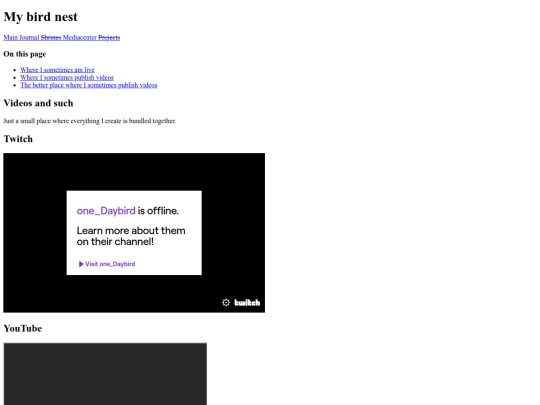Click the YouTube embedded video frame

tap(105, 374)
